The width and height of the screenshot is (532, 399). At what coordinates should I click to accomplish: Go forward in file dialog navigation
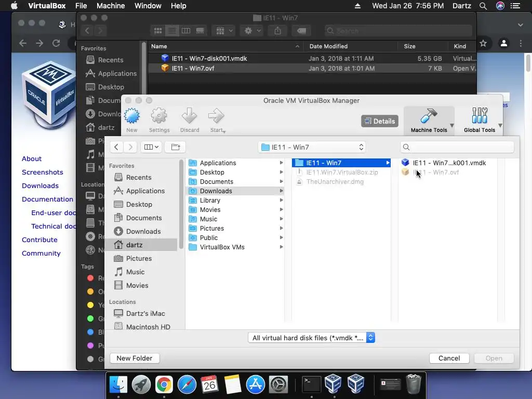[x=130, y=147]
